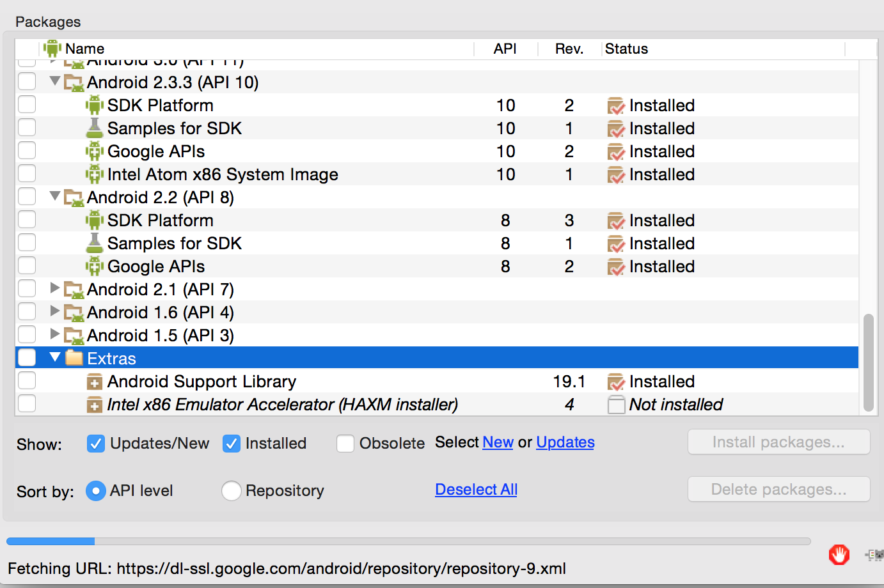Click the blue fetch progress bar
Image resolution: width=884 pixels, height=588 pixels.
(x=51, y=541)
